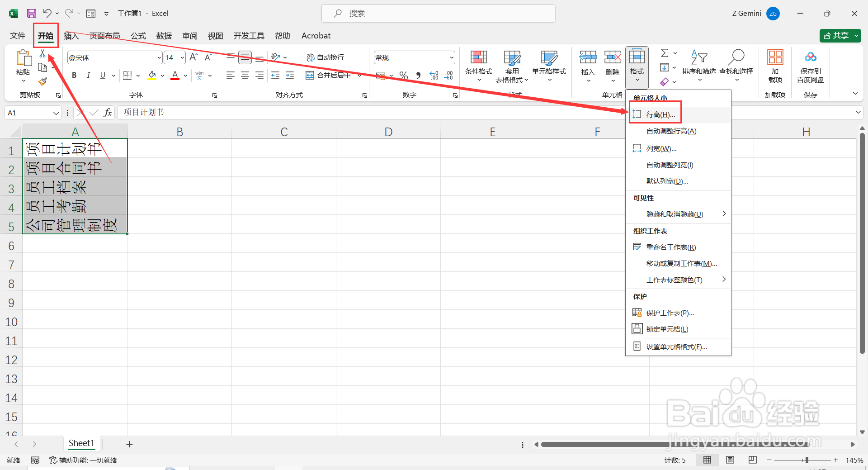Click the Save icon in title bar

coord(31,14)
